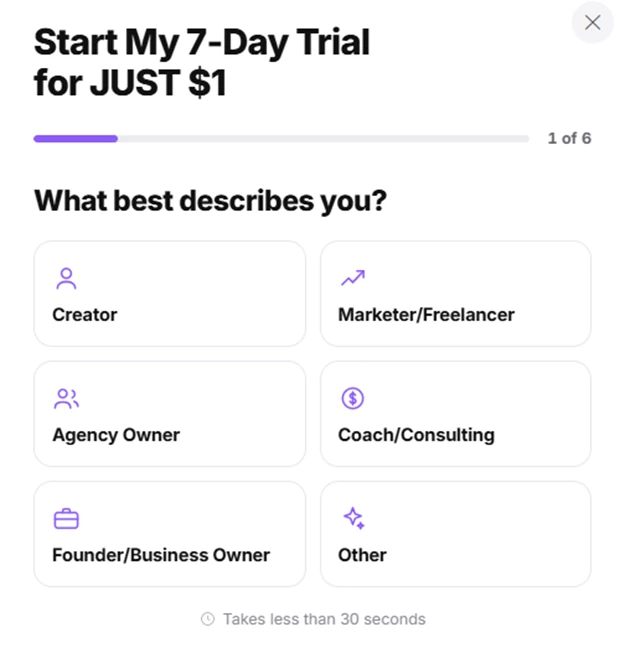Select the Coach/Consulting card
This screenshot has width=625, height=648.
(456, 414)
